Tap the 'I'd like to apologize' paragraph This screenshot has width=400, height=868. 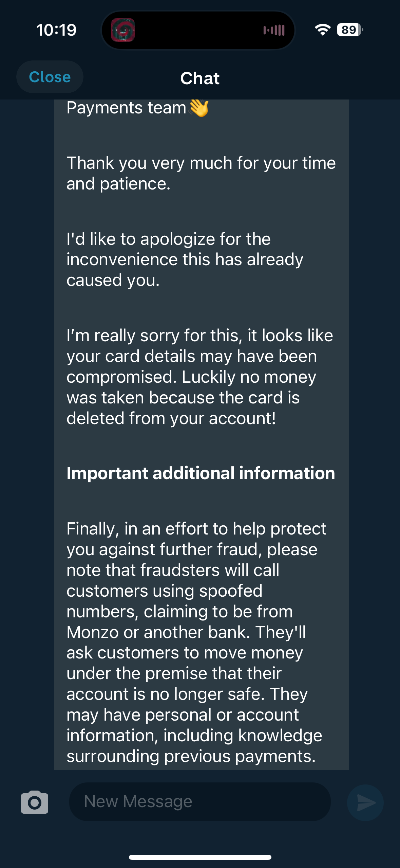[185, 259]
